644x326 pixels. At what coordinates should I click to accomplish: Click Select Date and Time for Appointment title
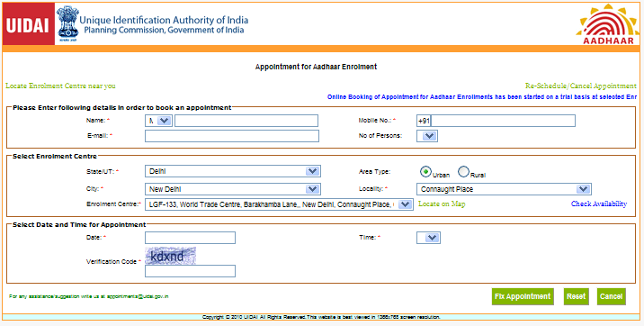79,225
